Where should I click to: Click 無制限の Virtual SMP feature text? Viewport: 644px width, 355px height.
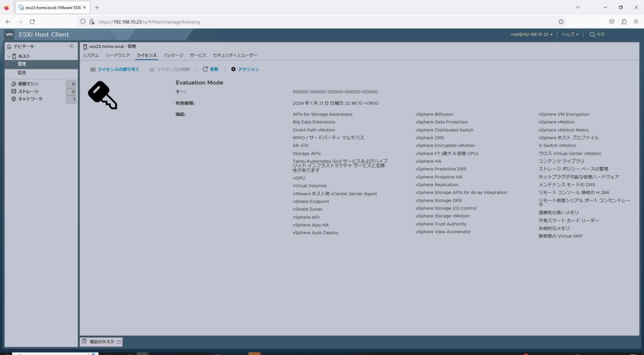tap(560, 236)
